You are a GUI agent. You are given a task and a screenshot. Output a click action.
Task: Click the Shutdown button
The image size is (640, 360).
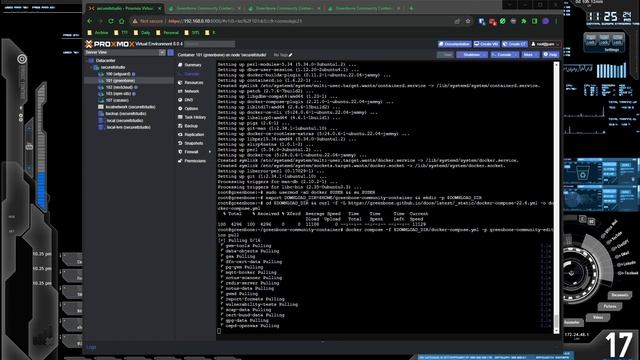pos(472,55)
